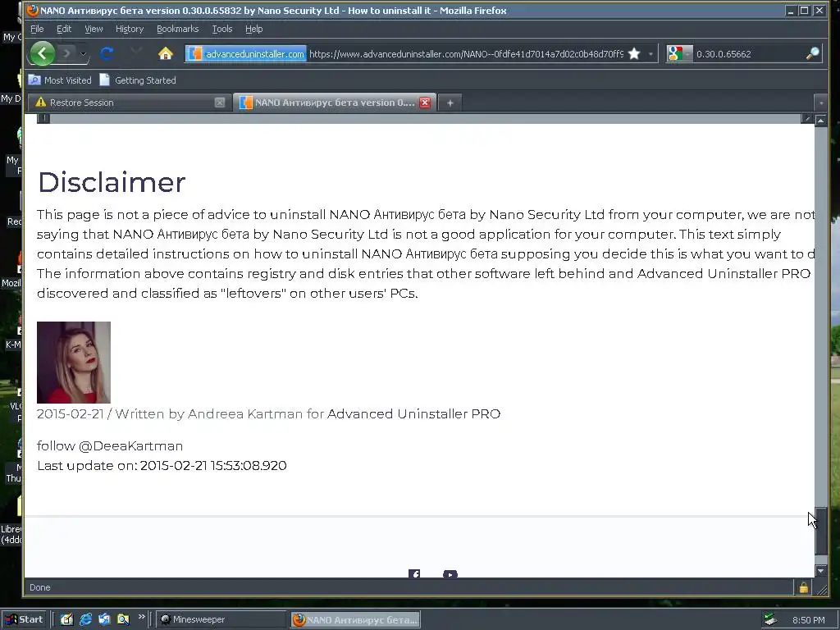
Task: Open the Getting Started bookmark
Action: tap(138, 80)
